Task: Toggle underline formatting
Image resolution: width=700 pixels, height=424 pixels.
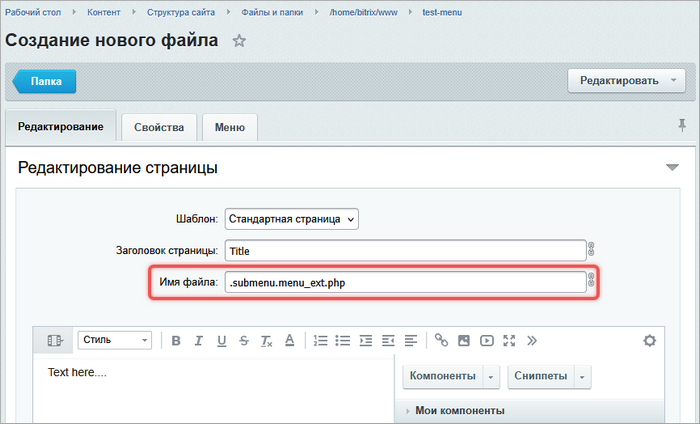Action: (x=222, y=341)
